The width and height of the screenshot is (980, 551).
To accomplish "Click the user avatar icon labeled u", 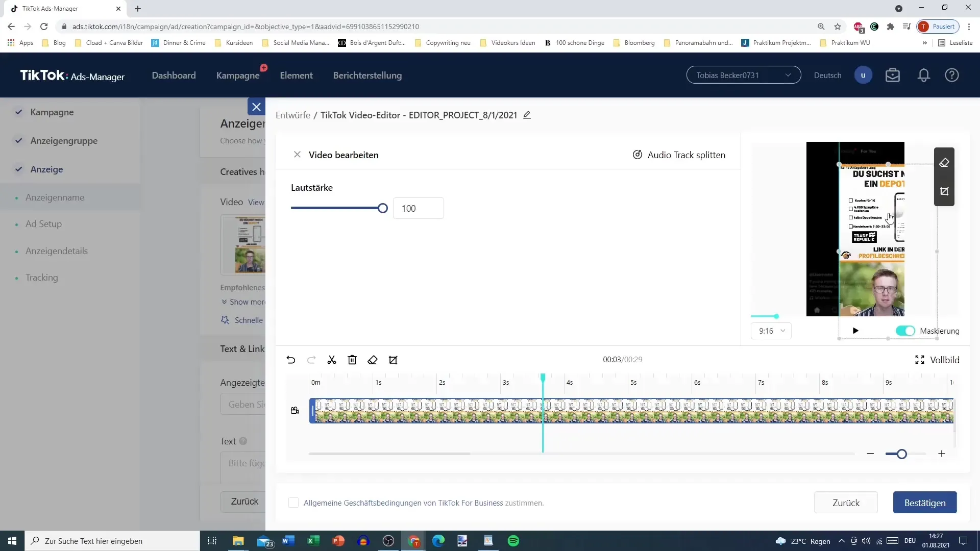I will click(x=863, y=75).
